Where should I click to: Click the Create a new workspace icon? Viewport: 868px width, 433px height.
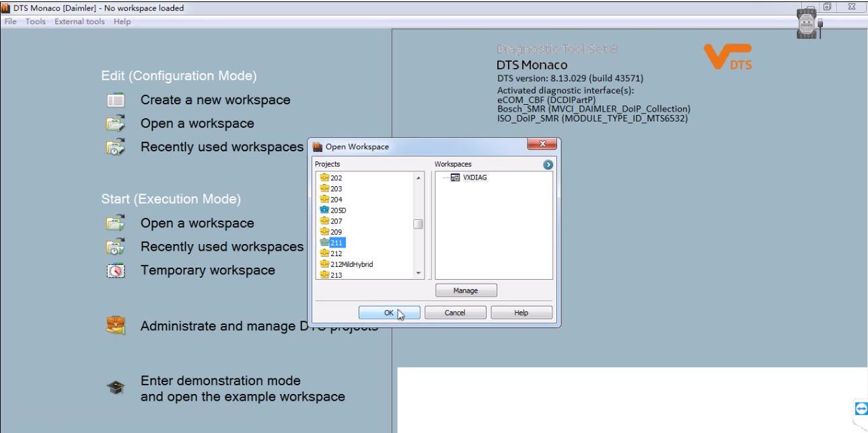(x=116, y=100)
